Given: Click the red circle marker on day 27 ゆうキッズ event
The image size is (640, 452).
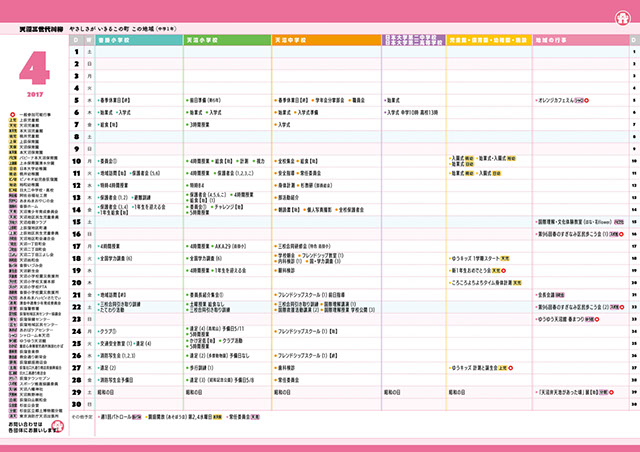Looking at the screenshot, I should [510, 368].
